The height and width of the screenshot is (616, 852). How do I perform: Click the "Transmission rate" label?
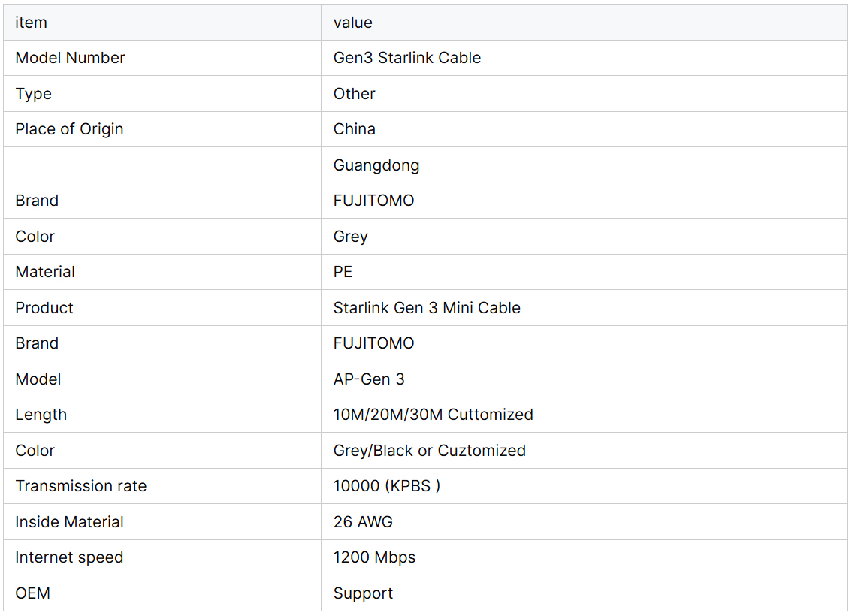point(80,486)
